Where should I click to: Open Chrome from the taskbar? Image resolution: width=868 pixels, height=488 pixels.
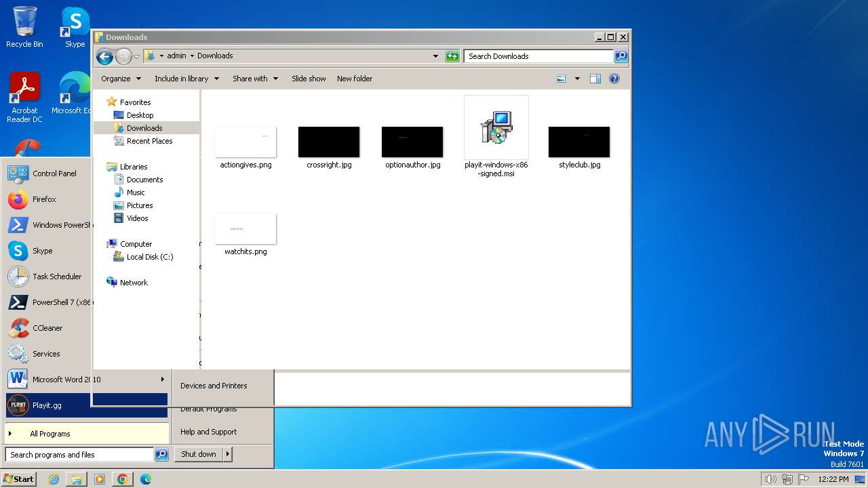pyautogui.click(x=123, y=479)
